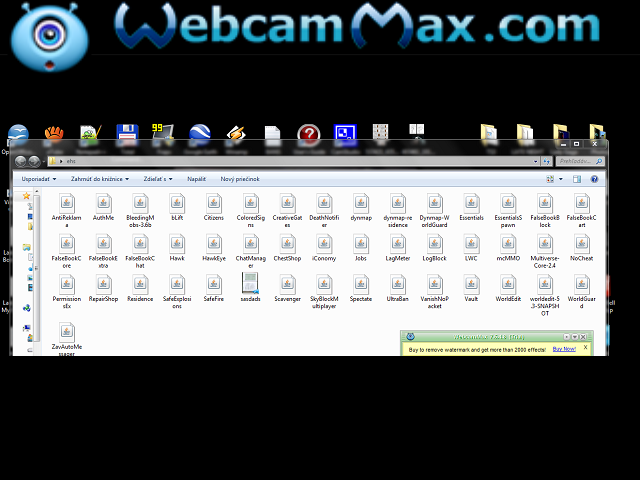This screenshot has height=480, width=640.
Task: Select the Scavenger jar file
Action: coord(287,288)
